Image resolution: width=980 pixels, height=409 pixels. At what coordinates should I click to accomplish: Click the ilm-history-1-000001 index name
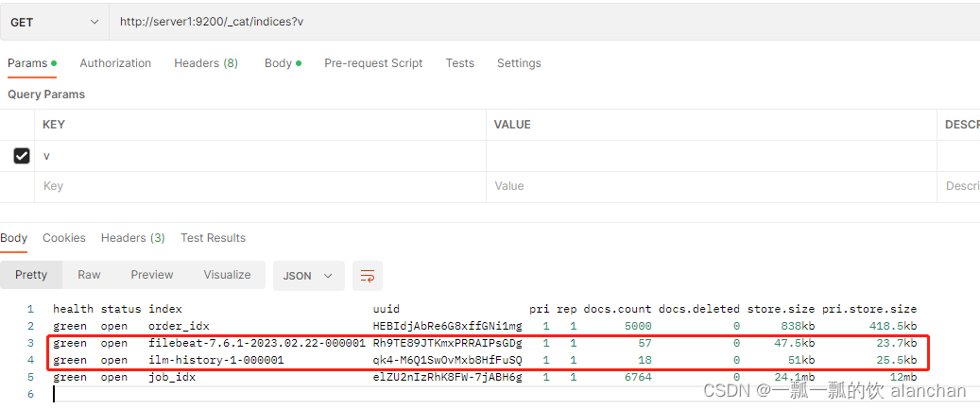[216, 360]
